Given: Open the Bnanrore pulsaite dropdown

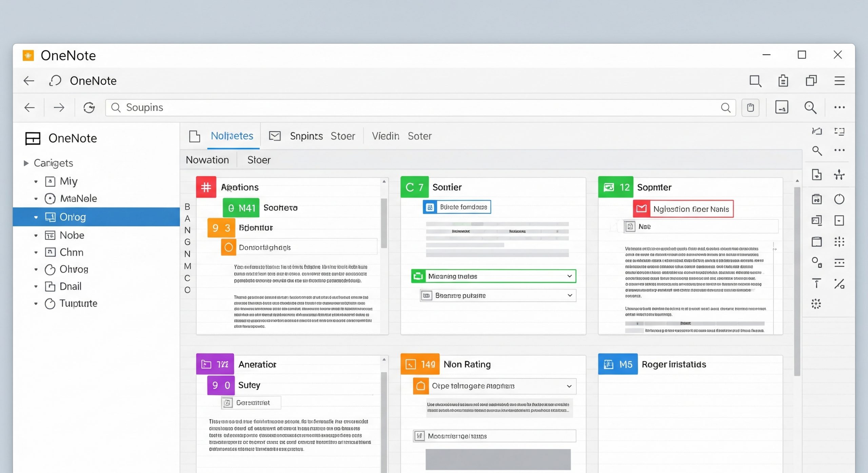Looking at the screenshot, I should [498, 295].
